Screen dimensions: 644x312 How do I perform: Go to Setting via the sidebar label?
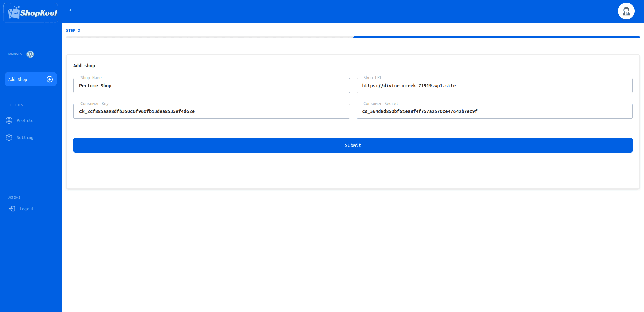pos(25,138)
